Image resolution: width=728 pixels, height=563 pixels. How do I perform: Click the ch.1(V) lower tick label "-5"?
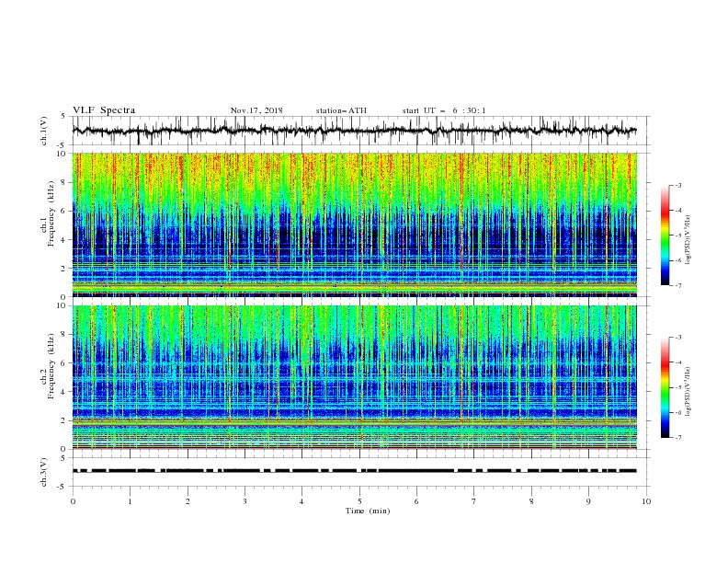pos(63,145)
